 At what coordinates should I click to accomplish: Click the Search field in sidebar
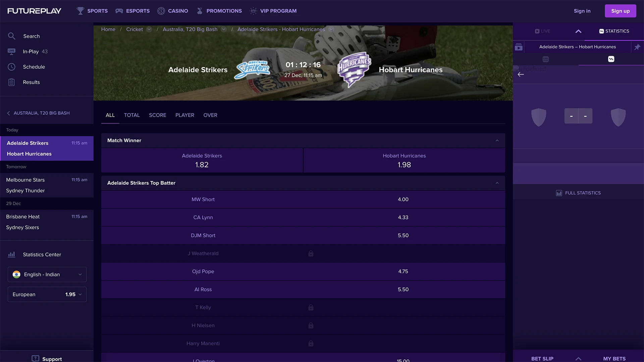click(47, 36)
